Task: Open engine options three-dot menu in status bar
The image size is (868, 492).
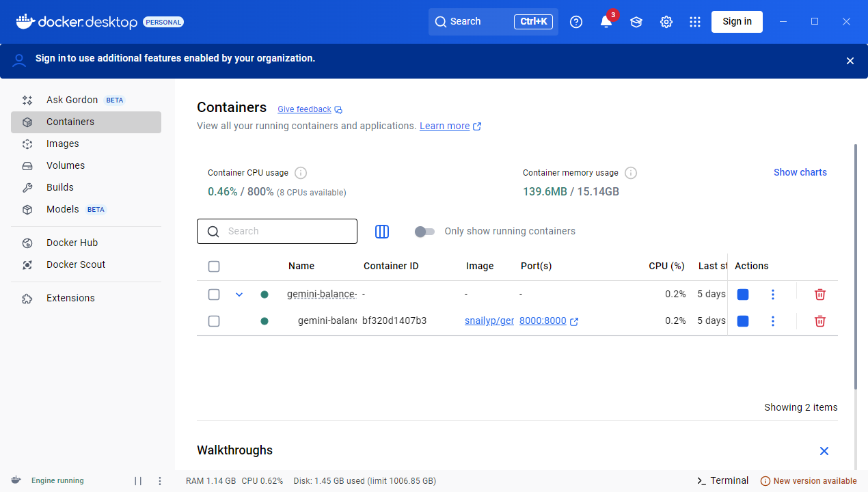Action: pyautogui.click(x=160, y=481)
